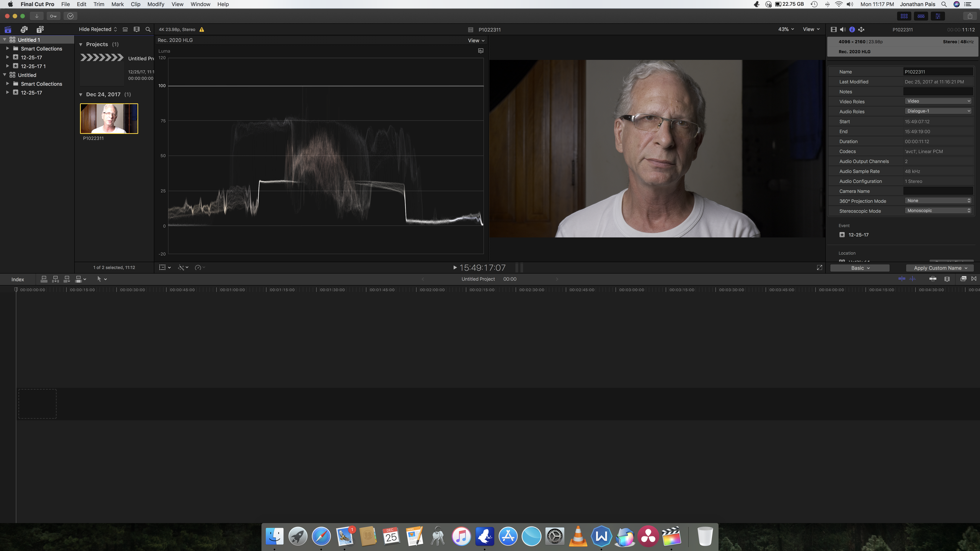Open the Import Media arrow icon
The image size is (980, 551).
[37, 16]
